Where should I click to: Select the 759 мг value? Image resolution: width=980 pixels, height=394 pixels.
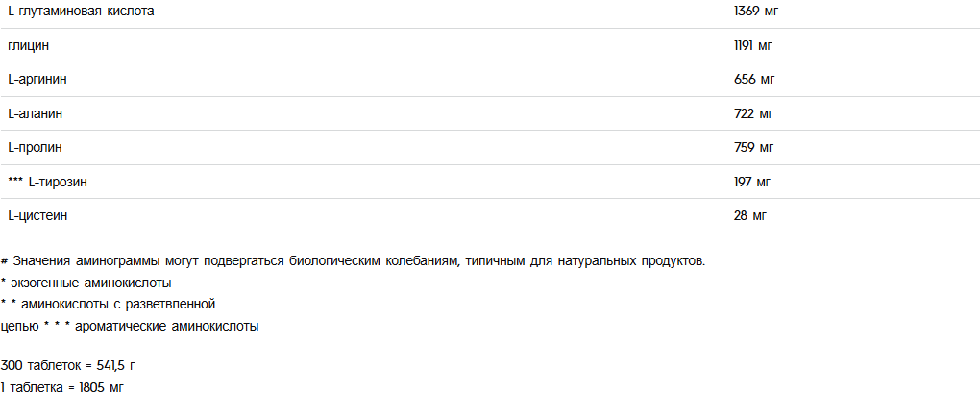pyautogui.click(x=754, y=148)
